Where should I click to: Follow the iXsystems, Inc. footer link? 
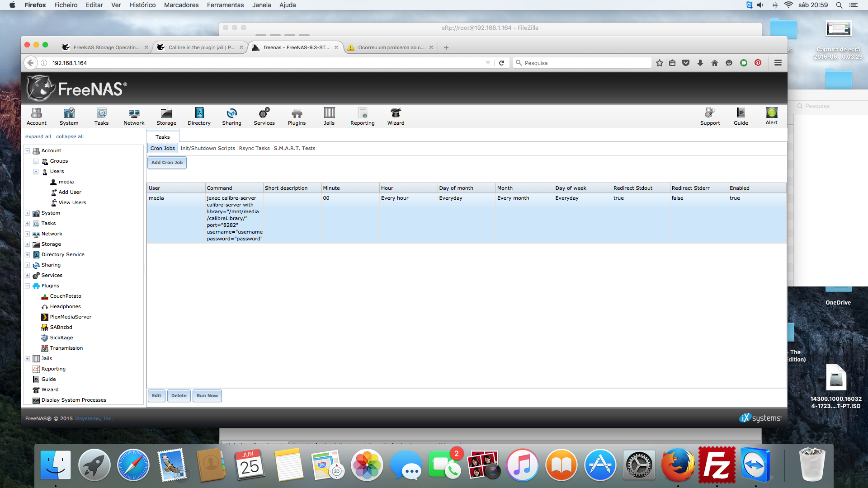click(94, 418)
